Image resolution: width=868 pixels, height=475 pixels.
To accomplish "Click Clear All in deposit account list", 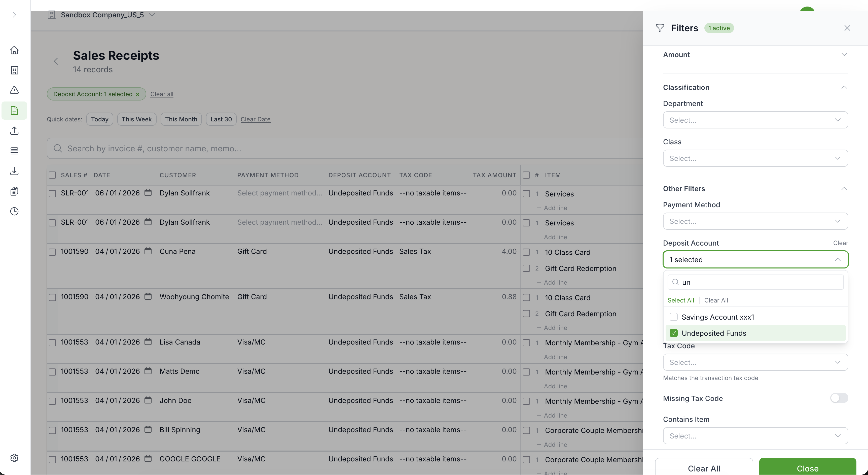I will [716, 300].
